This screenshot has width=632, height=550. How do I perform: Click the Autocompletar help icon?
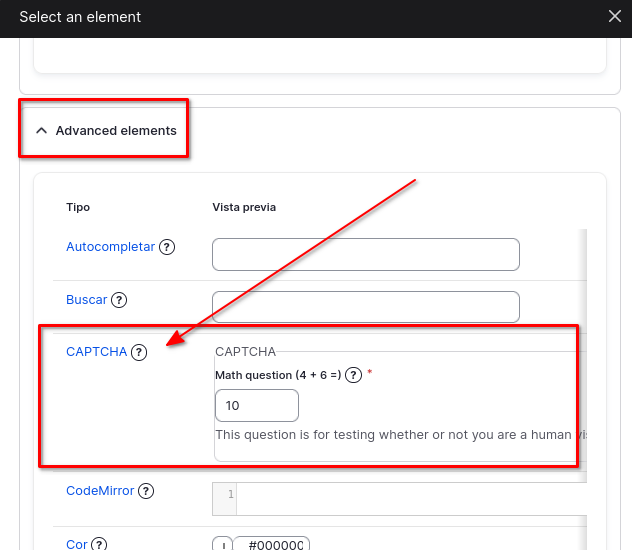click(167, 247)
